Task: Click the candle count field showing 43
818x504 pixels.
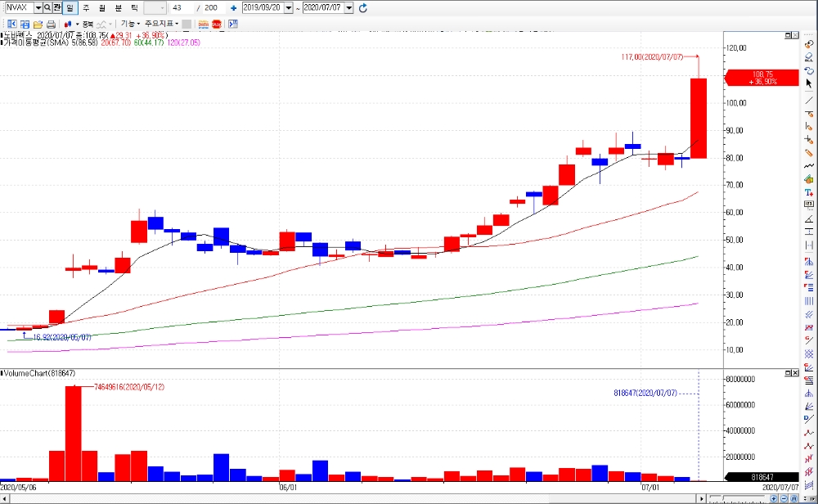Action: point(182,8)
